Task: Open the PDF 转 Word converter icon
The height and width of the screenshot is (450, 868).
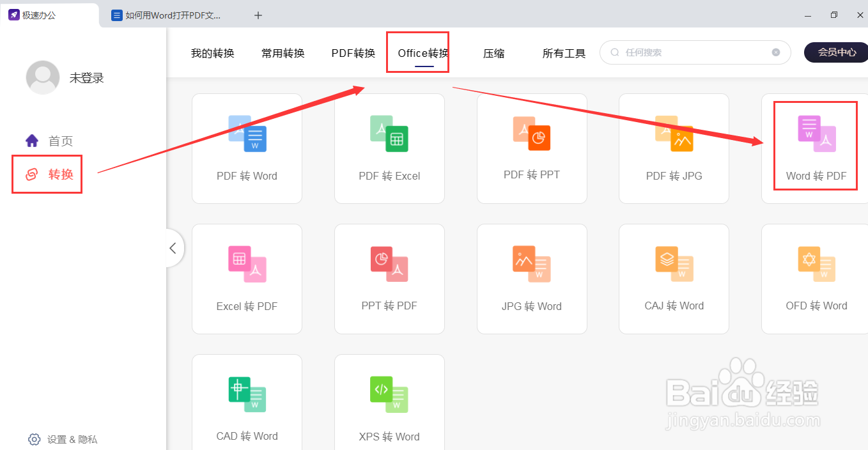Action: (247, 134)
